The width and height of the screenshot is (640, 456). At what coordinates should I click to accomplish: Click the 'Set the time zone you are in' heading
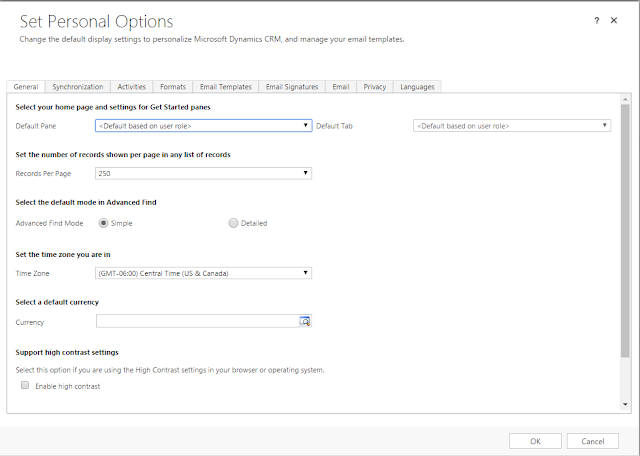click(x=63, y=254)
